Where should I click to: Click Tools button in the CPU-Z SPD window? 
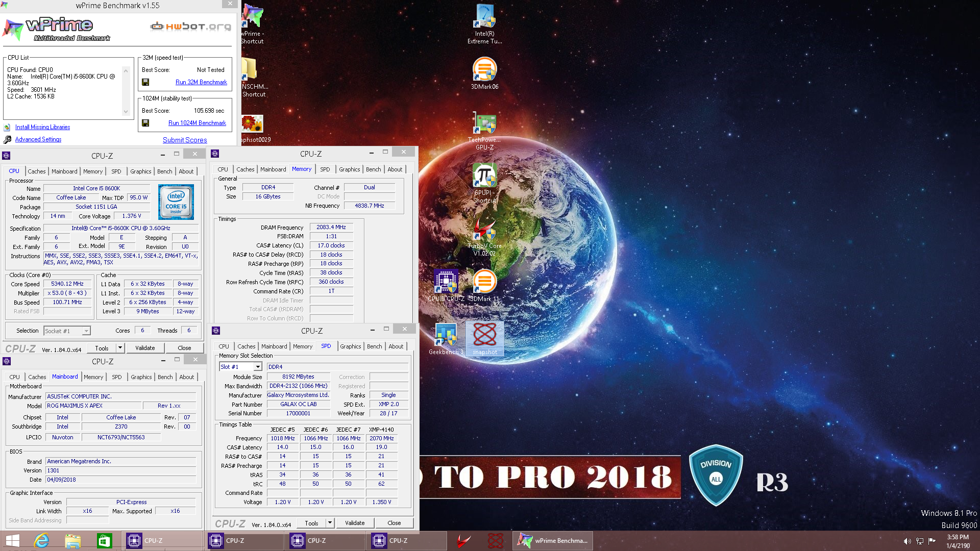311,523
